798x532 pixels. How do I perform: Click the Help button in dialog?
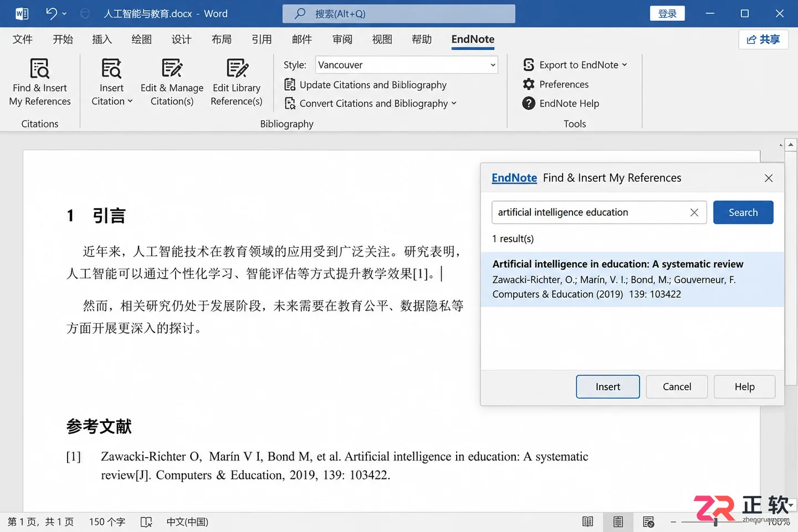[x=745, y=387]
